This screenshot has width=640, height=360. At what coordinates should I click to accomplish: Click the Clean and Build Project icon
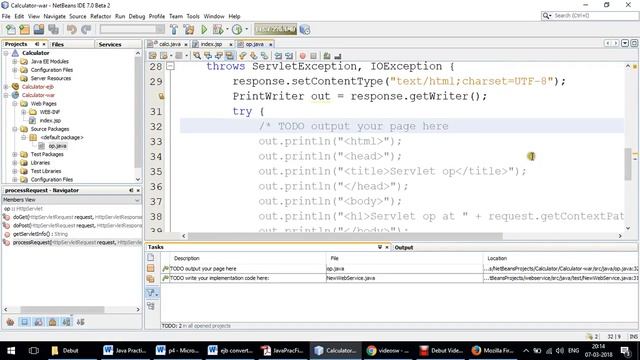(189, 29)
